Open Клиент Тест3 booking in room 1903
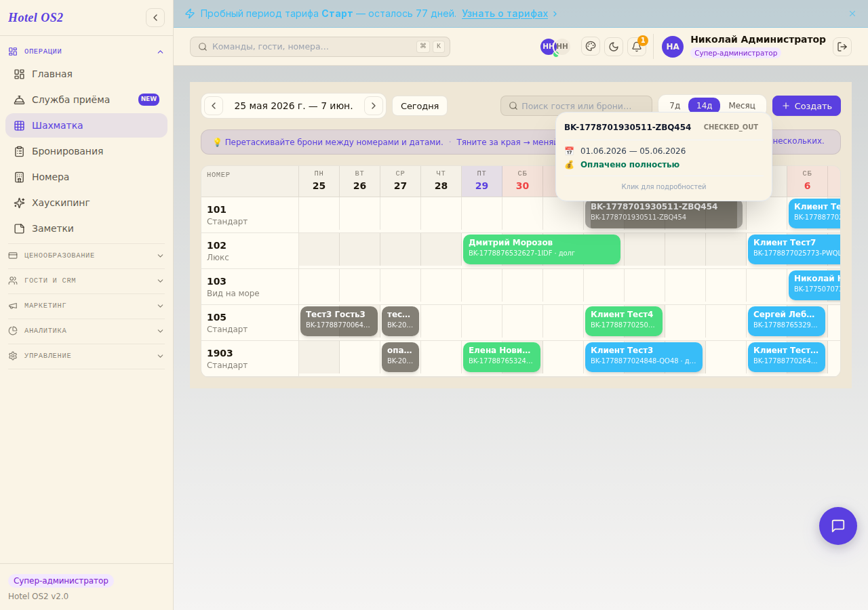Viewport: 868px width, 610px height. point(644,357)
